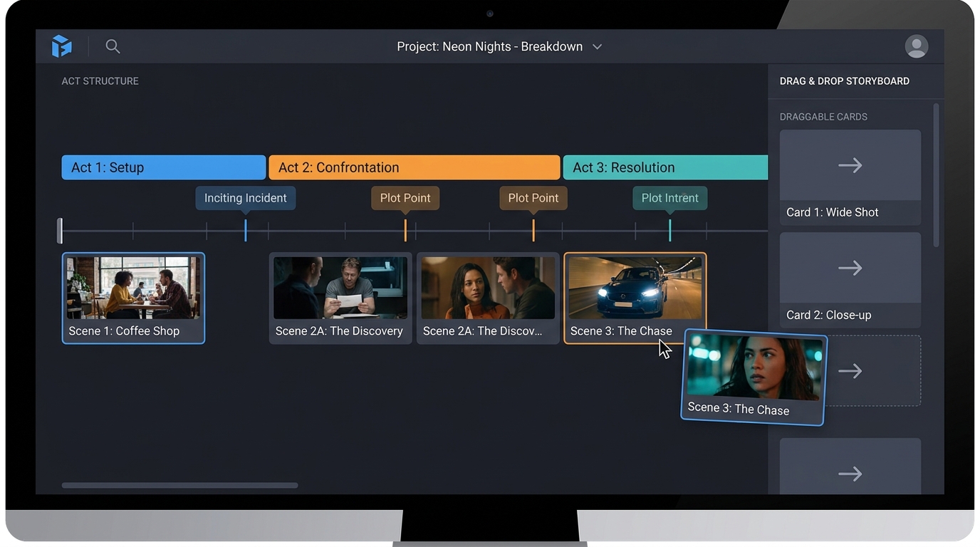Expand the project title dropdown chevron
Screen dimensions: 980x547
597,47
